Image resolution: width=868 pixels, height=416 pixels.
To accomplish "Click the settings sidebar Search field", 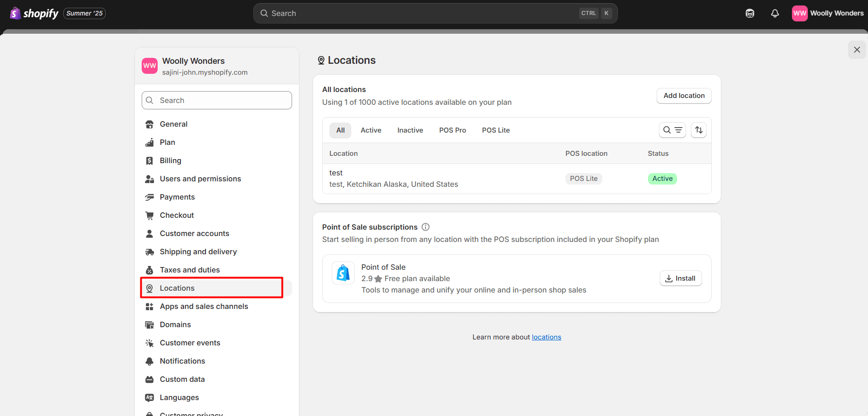I will click(x=217, y=100).
